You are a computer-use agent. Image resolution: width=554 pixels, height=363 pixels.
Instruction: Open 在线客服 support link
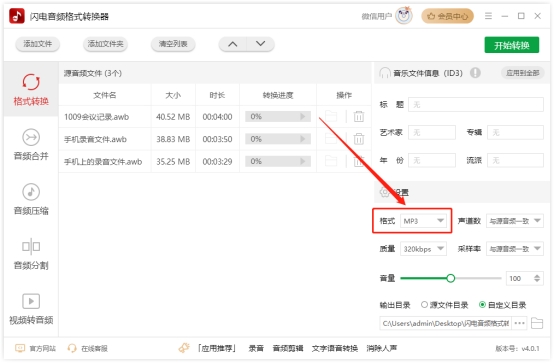(x=94, y=349)
